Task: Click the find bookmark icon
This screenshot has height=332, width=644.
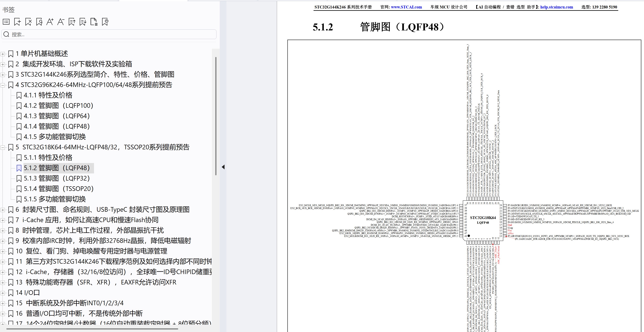Action: (x=39, y=22)
